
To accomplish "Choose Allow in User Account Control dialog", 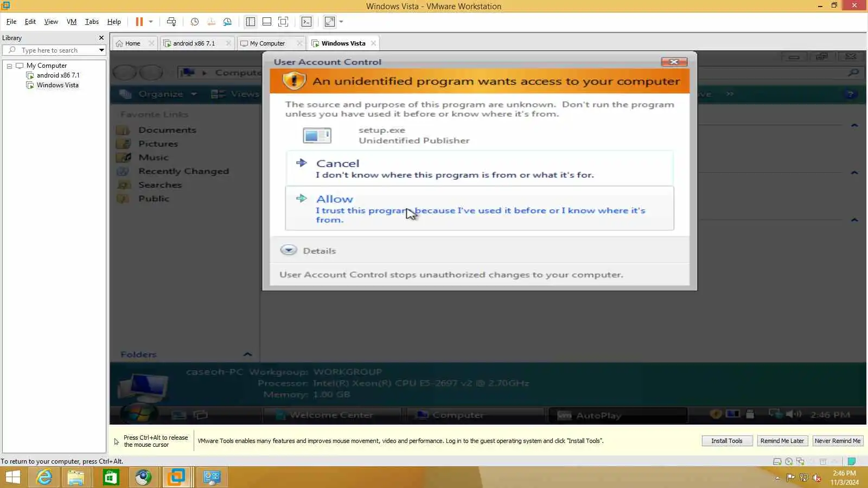I will [x=479, y=208].
